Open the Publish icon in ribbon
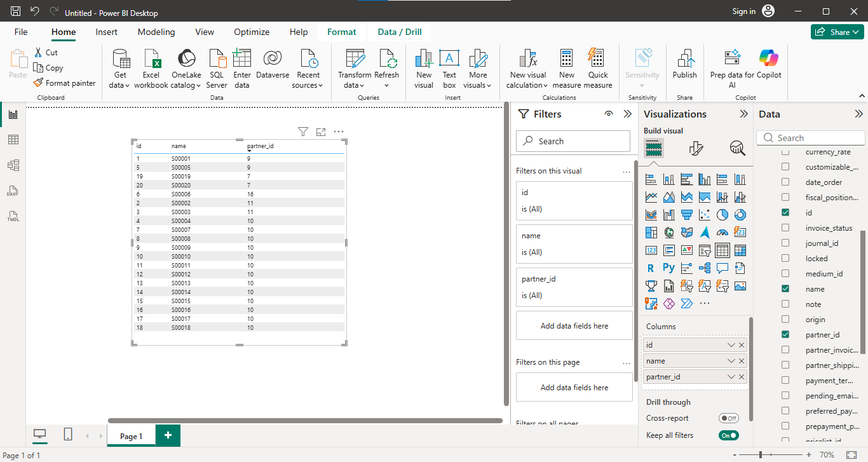 pyautogui.click(x=684, y=59)
